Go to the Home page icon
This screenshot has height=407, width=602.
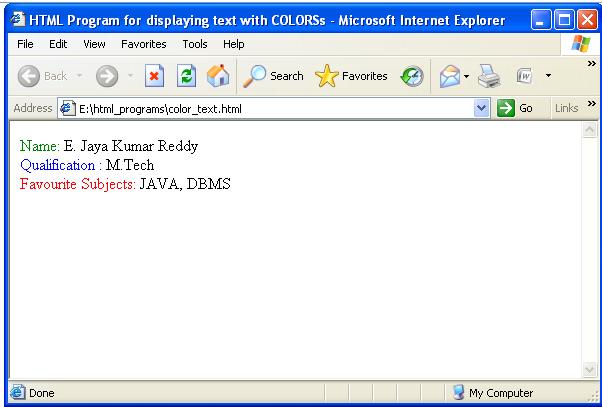tap(218, 76)
